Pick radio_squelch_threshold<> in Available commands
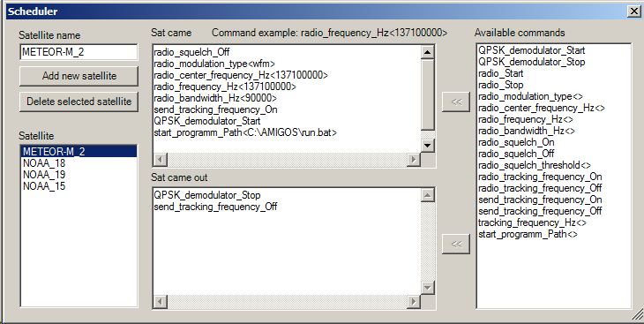The height and width of the screenshot is (324, 644). pyautogui.click(x=535, y=165)
